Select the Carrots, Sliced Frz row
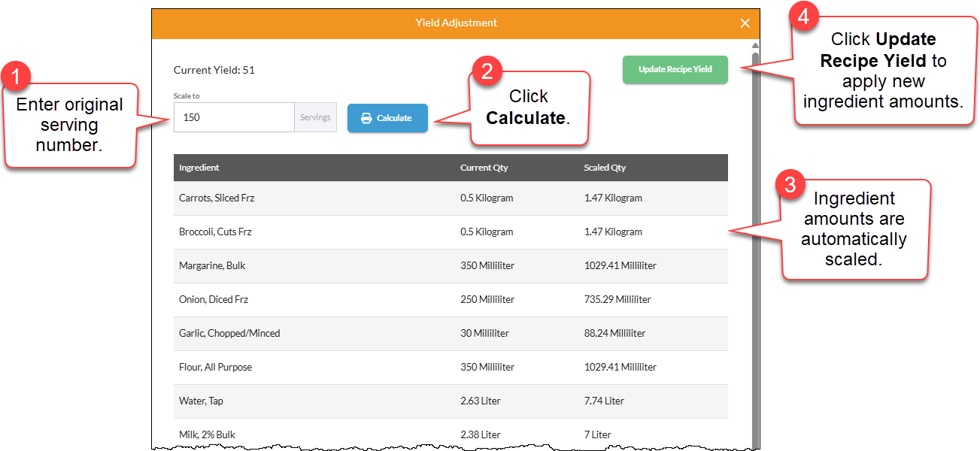Screen dimensions: 980x451 451,198
